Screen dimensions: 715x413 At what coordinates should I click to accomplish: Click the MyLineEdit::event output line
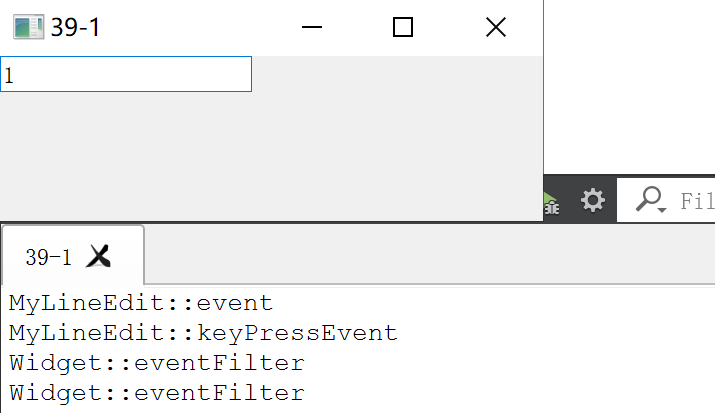tap(141, 304)
